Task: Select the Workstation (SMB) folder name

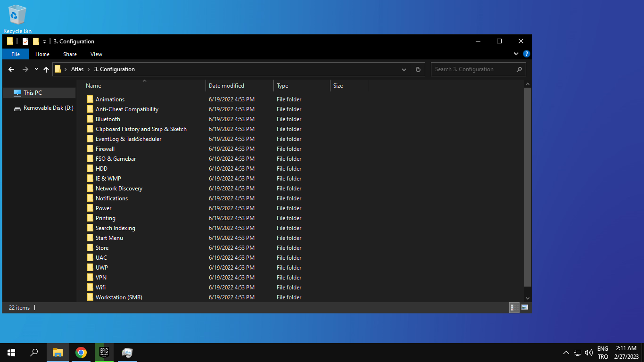Action: (119, 297)
